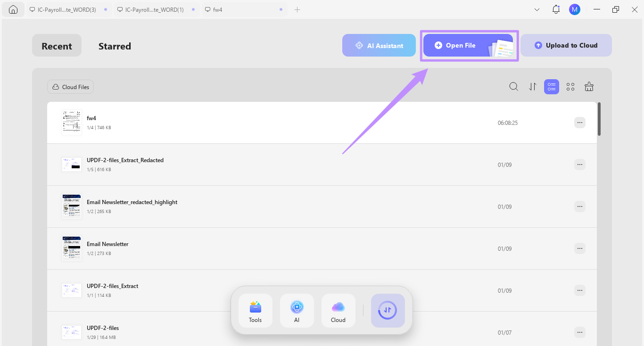Add a new tab with plus icon
Screen dimensions: 644x346
297,9
